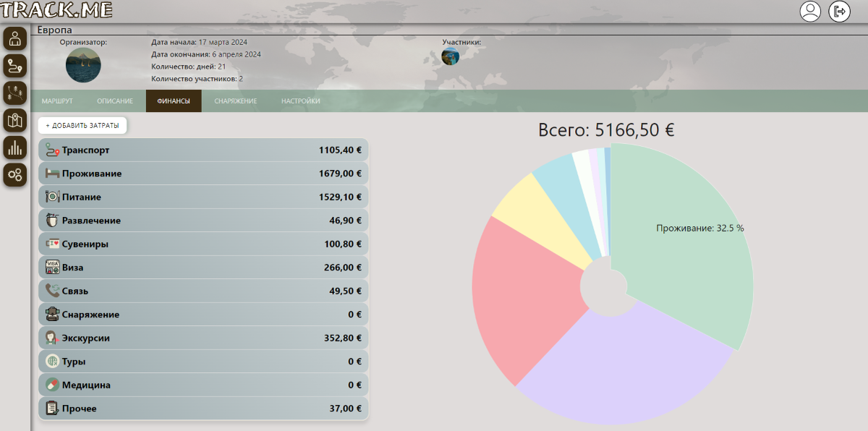Click the participant avatar photo
The image size is (868, 431).
point(451,56)
